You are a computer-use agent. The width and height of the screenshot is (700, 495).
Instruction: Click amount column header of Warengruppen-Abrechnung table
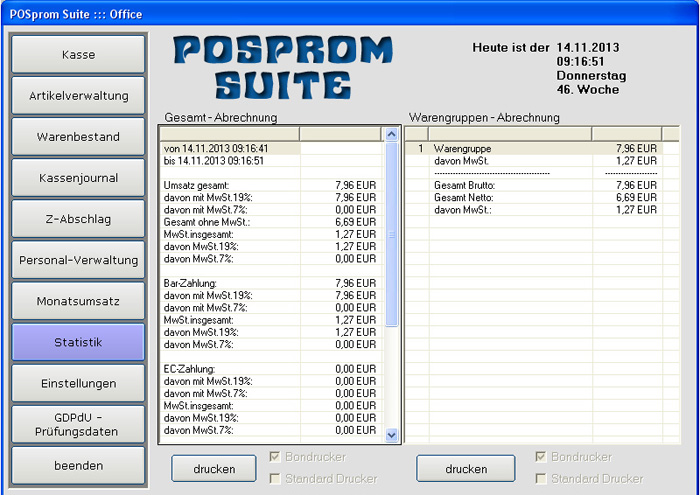(627, 134)
